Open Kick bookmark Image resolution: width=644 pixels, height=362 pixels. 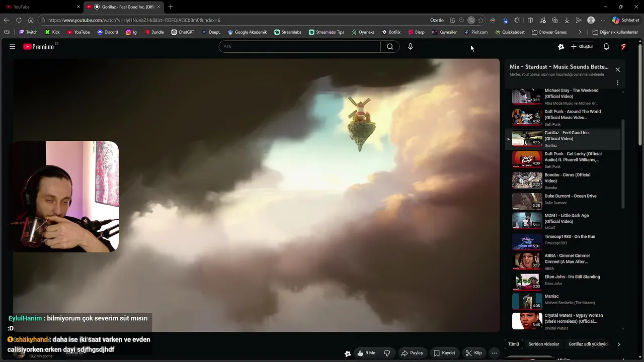point(52,32)
